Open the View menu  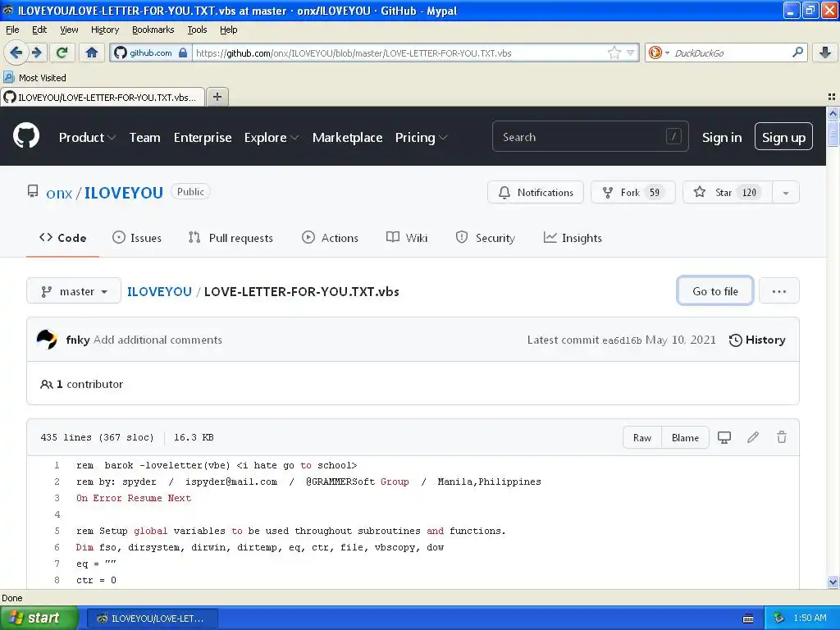[x=69, y=30]
